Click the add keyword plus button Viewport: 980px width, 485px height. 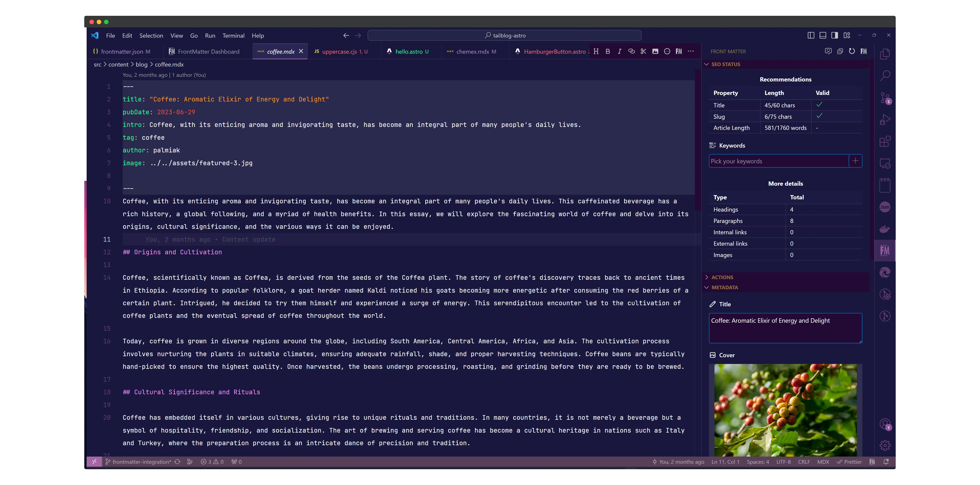pos(855,161)
